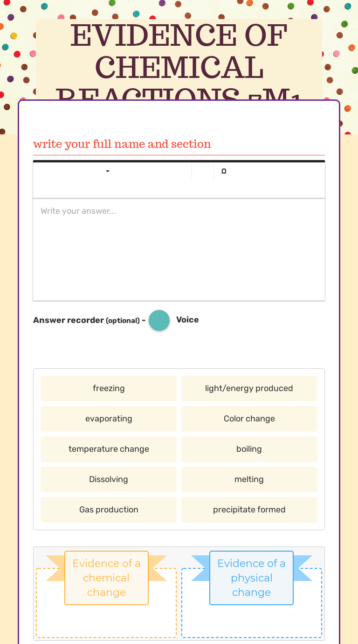Pick the 'Dissolving' word tile

point(109,479)
